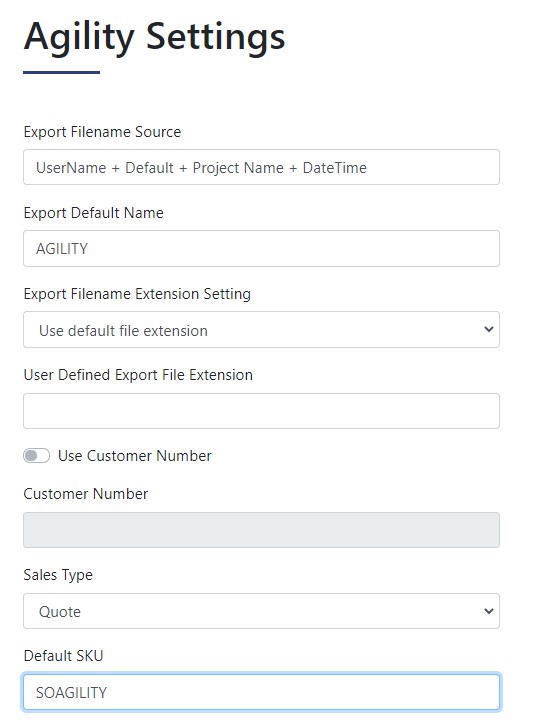This screenshot has width=542, height=721.
Task: Enable the Use Customer Number switch
Action: 36,456
